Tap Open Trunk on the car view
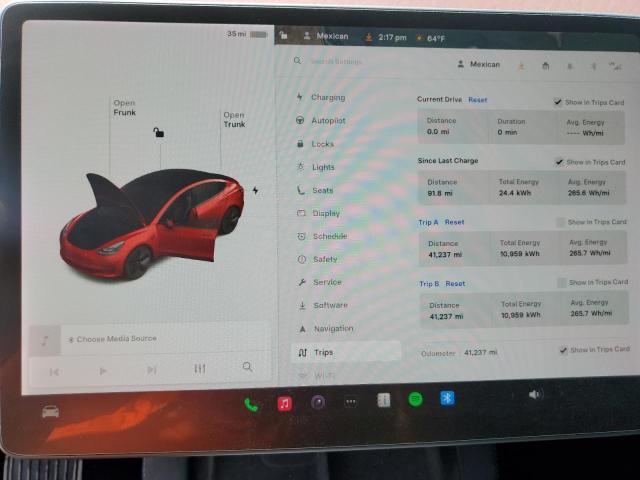Screen dimensions: 640x480 click(x=234, y=120)
